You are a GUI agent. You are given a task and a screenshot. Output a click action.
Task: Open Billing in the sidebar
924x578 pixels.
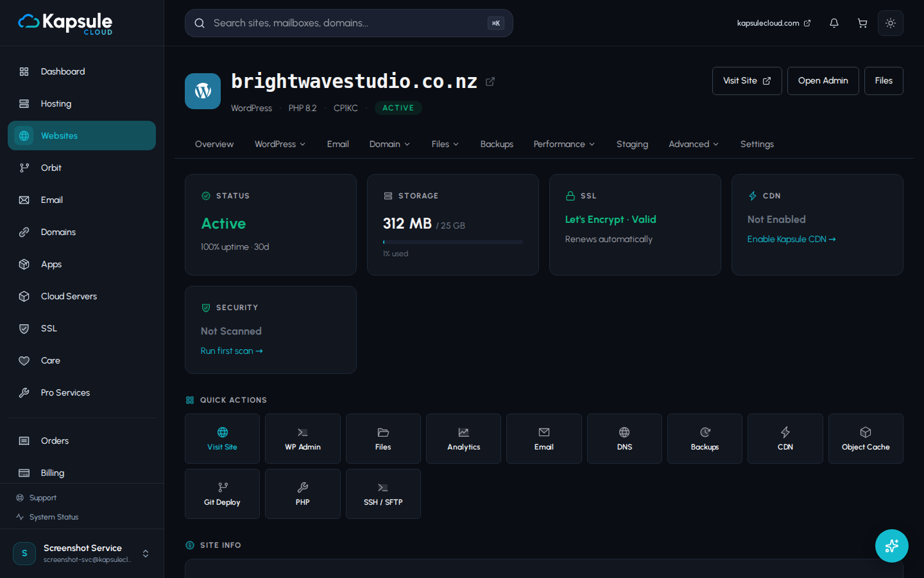pyautogui.click(x=81, y=473)
